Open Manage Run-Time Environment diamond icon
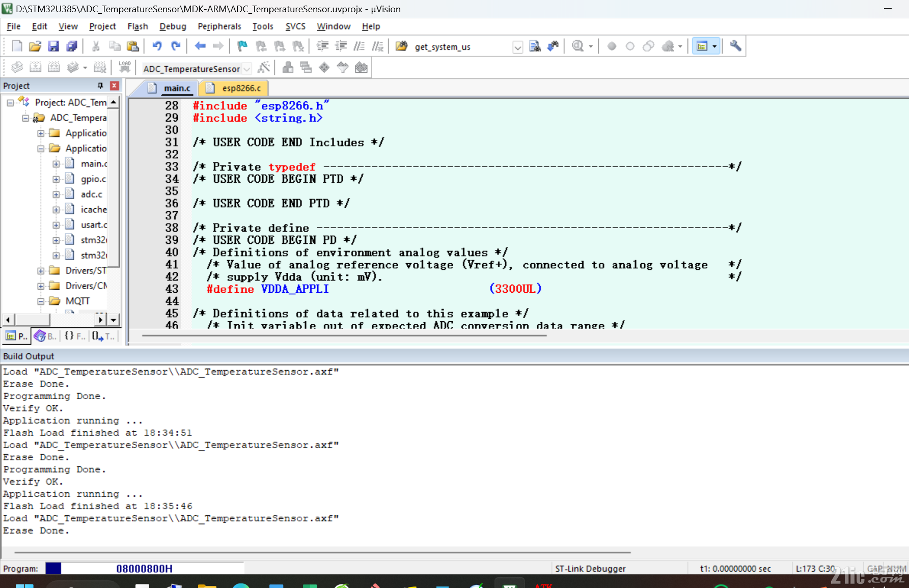 click(324, 67)
